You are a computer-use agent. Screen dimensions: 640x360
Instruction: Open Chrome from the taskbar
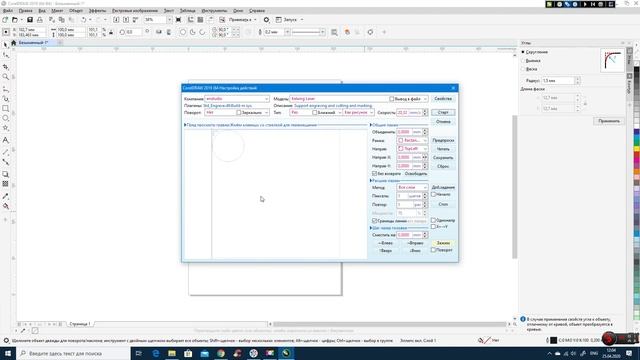[x=221, y=353]
